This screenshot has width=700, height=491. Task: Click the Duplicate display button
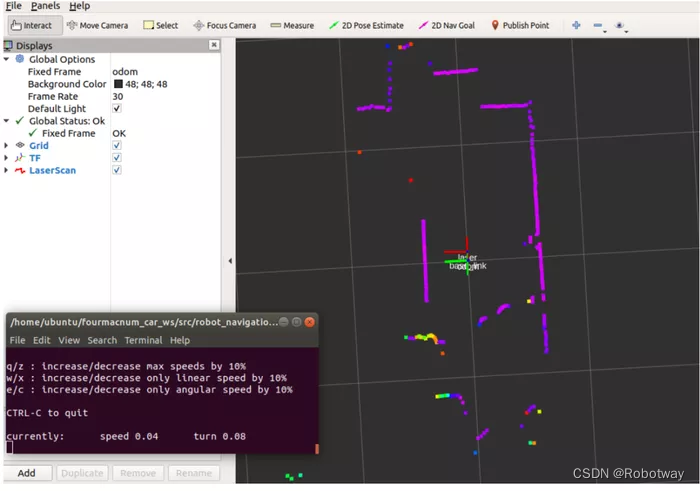pos(82,473)
